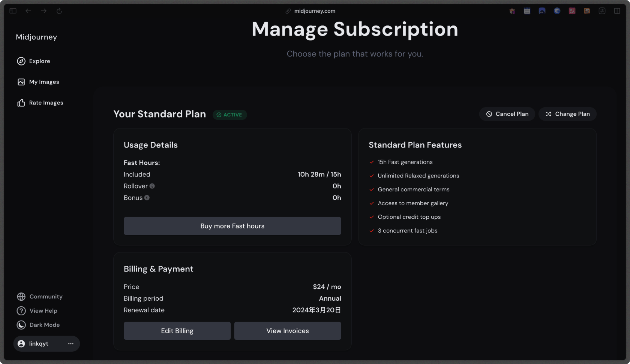Toggle the browser sidebar icon
The width and height of the screenshot is (630, 364).
[13, 11]
